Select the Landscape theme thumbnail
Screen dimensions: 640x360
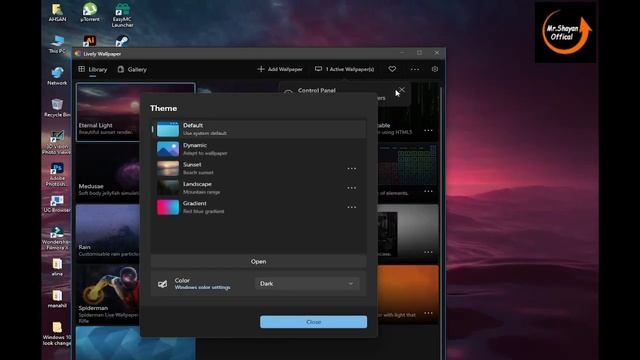[x=168, y=188]
